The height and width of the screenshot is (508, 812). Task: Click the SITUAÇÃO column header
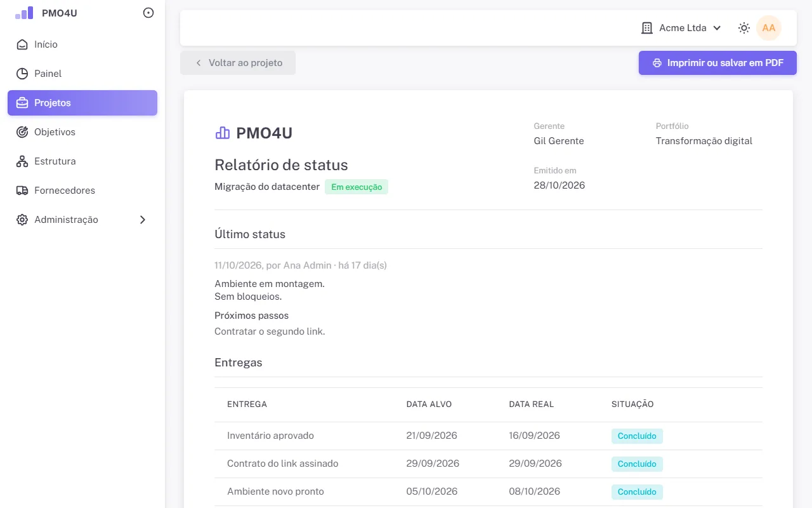pyautogui.click(x=632, y=404)
